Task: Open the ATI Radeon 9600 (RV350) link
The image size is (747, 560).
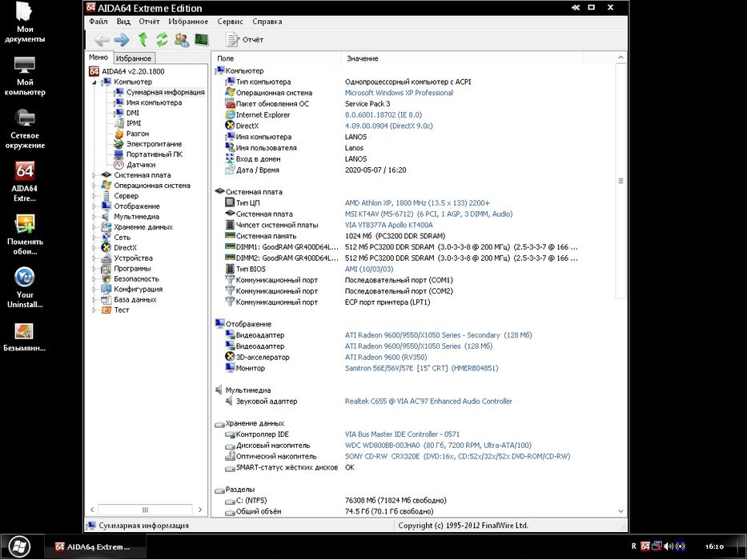Action: [x=385, y=357]
